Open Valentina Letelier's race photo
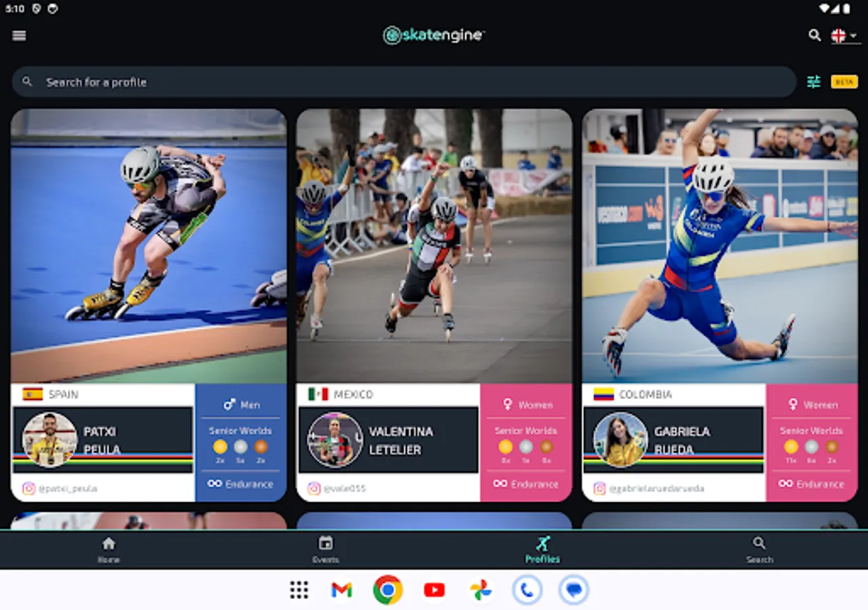 click(434, 246)
